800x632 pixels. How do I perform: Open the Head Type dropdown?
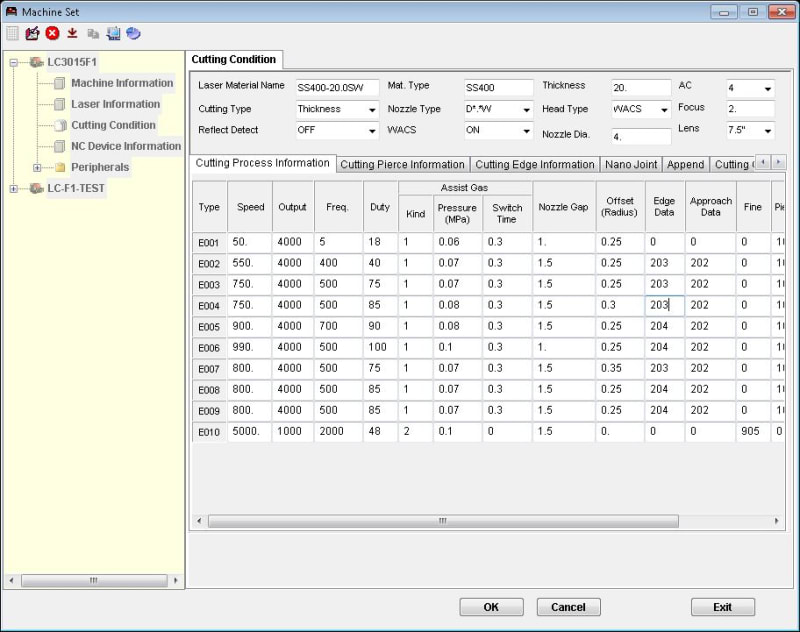click(664, 110)
